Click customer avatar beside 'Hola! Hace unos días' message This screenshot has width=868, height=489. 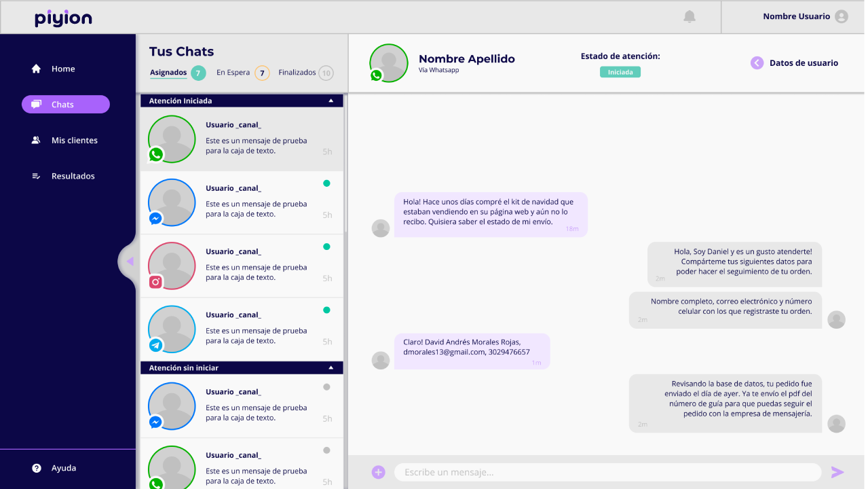coord(381,228)
